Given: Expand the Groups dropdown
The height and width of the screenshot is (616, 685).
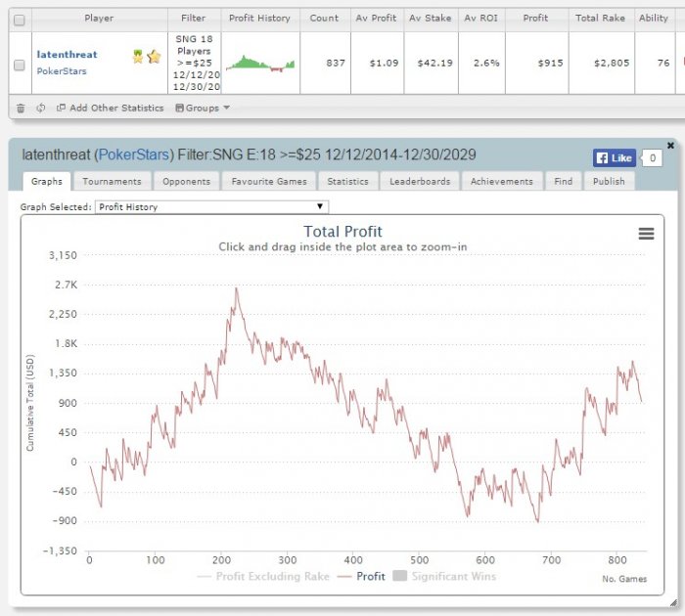Looking at the screenshot, I should coord(203,108).
